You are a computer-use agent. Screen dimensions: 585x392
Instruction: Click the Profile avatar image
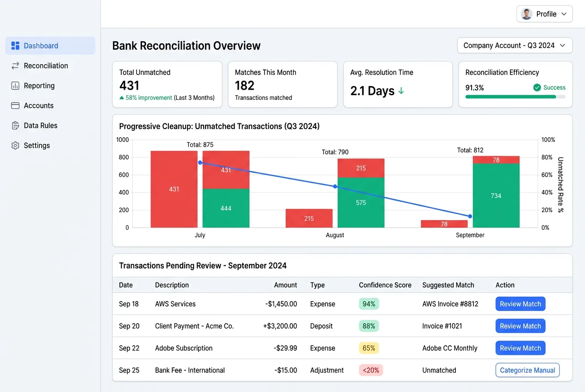click(526, 14)
